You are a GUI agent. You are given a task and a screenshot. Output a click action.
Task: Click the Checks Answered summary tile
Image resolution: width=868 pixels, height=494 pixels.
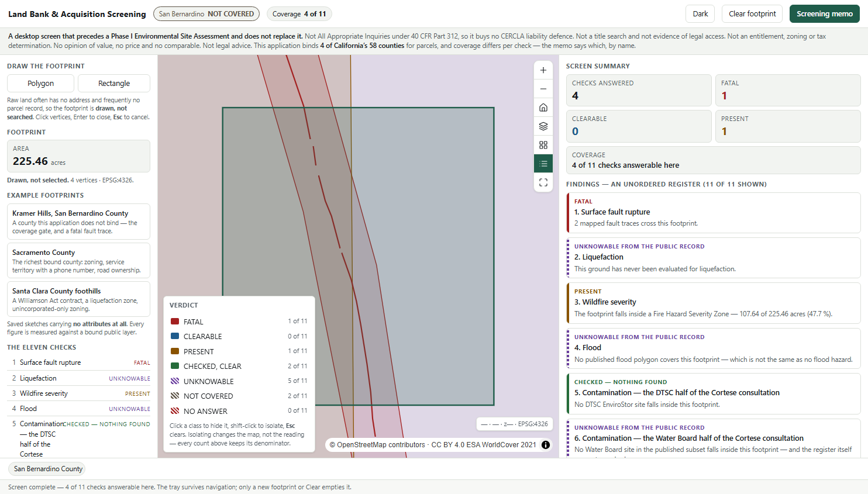(639, 91)
